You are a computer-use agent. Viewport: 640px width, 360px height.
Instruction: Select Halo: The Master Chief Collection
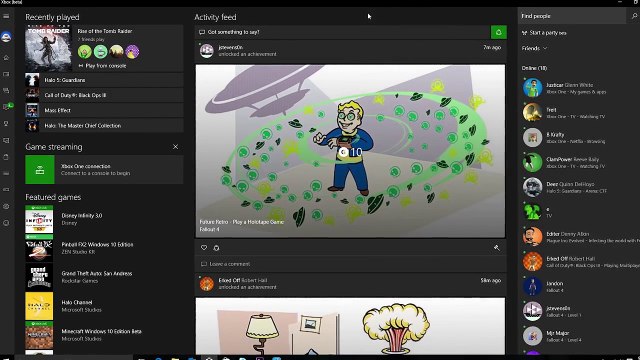104,126
